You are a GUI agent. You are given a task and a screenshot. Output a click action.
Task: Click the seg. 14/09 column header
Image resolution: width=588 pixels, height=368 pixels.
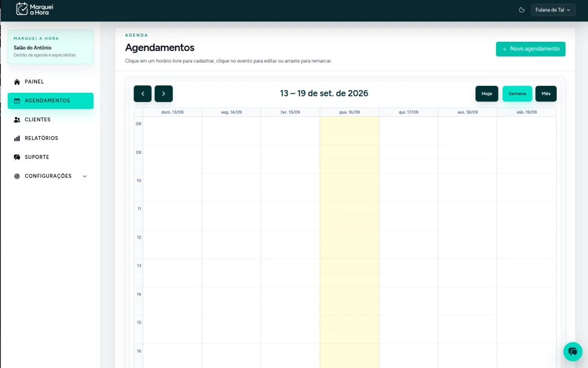click(231, 112)
